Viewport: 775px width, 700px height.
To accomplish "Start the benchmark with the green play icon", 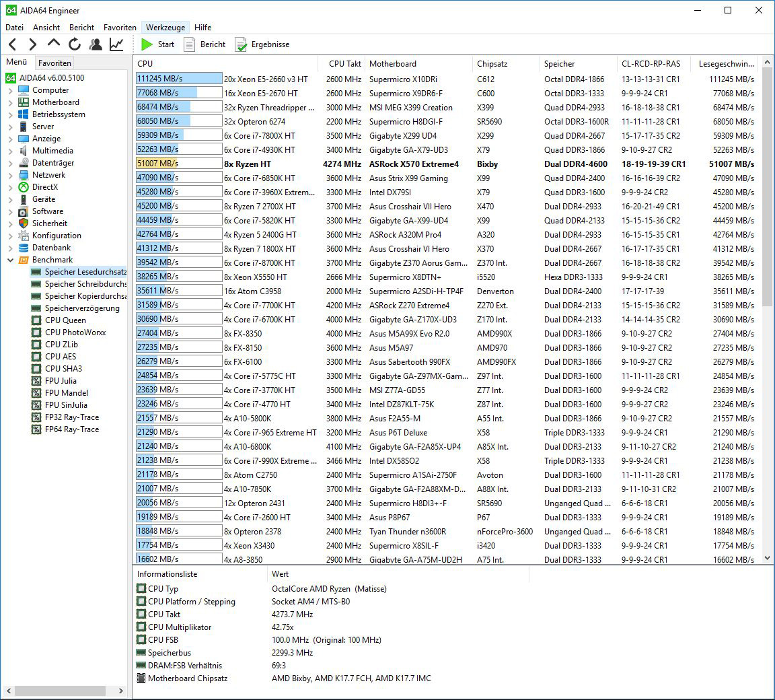I will click(x=147, y=44).
